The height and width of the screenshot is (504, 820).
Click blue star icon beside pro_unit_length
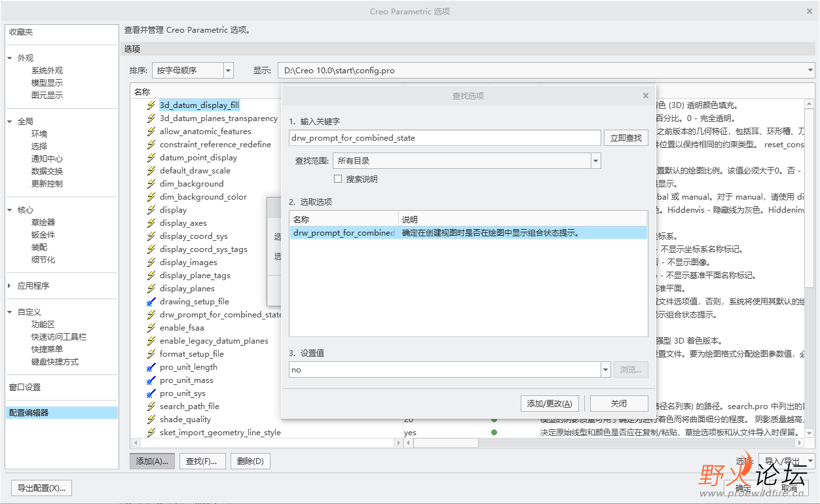tap(151, 367)
